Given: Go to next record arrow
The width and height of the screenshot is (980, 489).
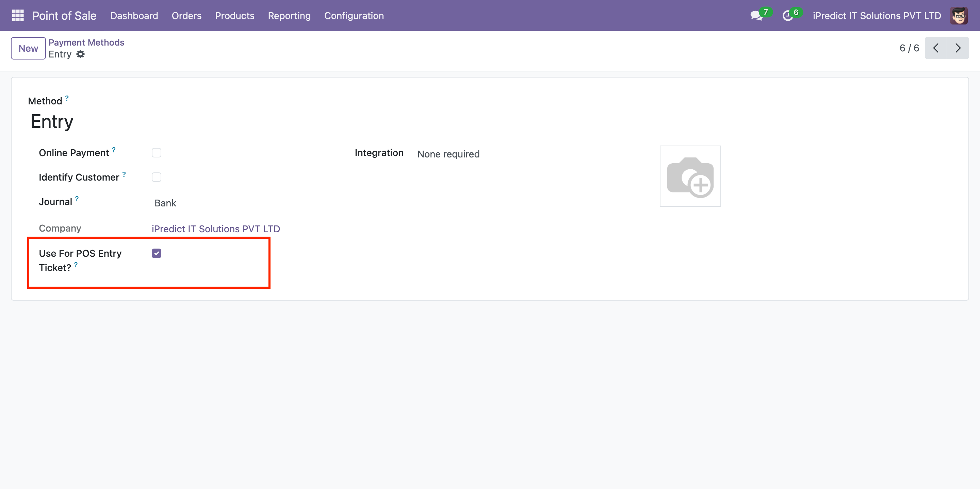Looking at the screenshot, I should coord(958,48).
